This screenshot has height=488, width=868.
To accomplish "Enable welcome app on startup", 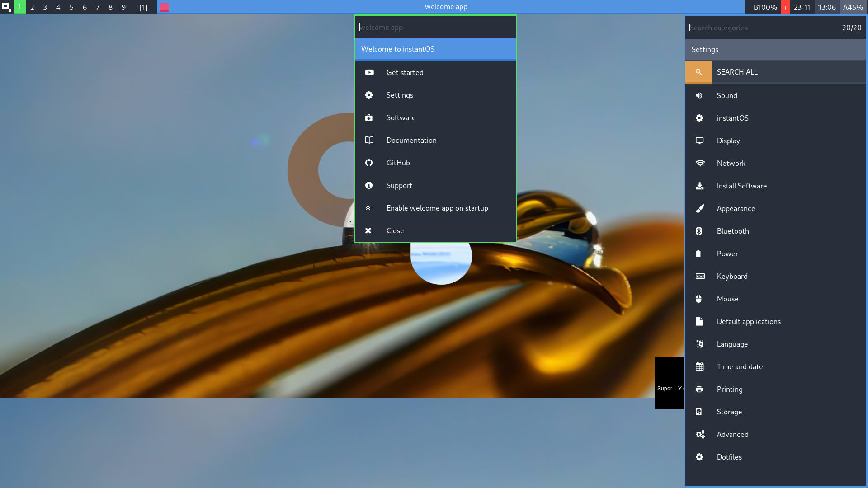I will [x=435, y=208].
